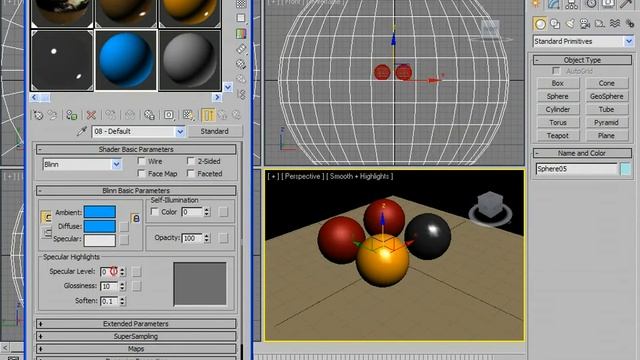
Task: Select the gray sphere material slot
Action: (189, 60)
